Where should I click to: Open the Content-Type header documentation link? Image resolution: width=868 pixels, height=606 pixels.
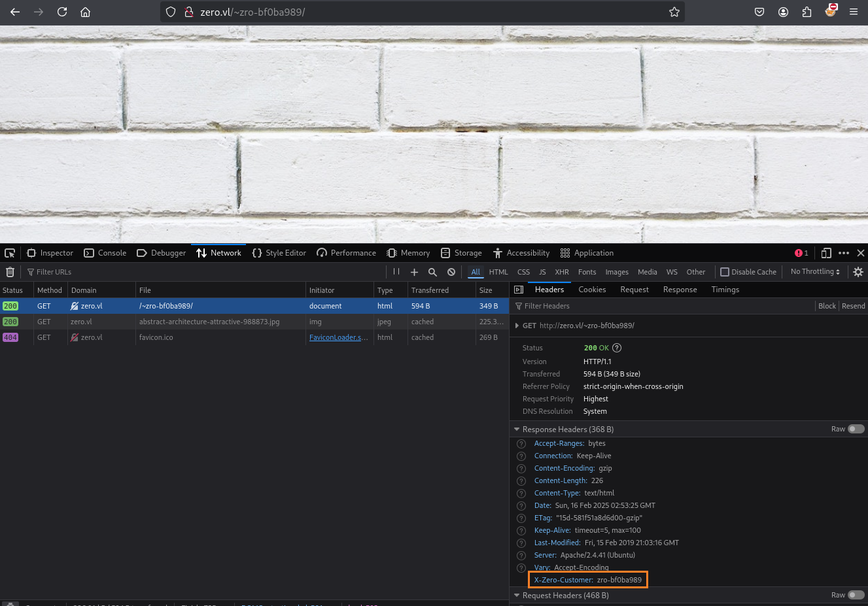[521, 493]
